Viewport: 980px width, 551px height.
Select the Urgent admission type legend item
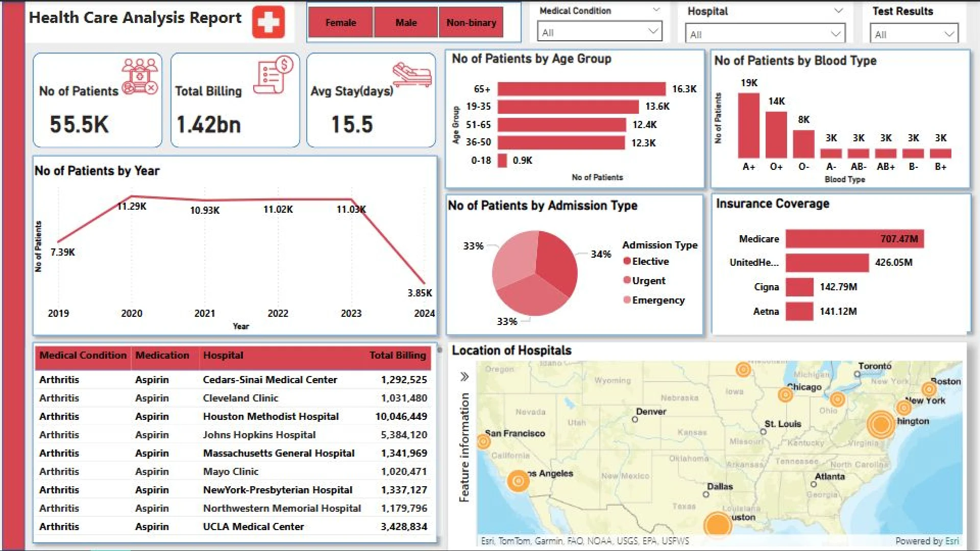click(648, 281)
